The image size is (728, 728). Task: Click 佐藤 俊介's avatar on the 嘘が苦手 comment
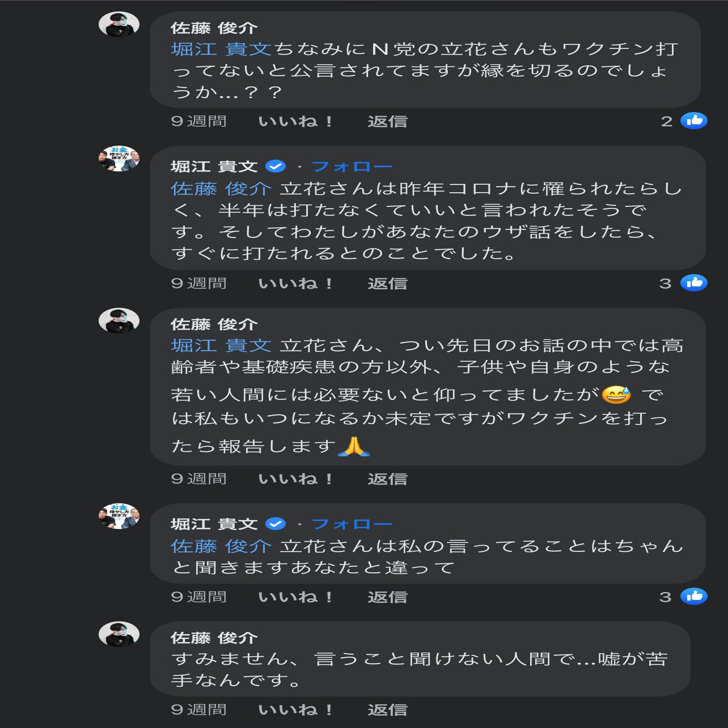(119, 634)
